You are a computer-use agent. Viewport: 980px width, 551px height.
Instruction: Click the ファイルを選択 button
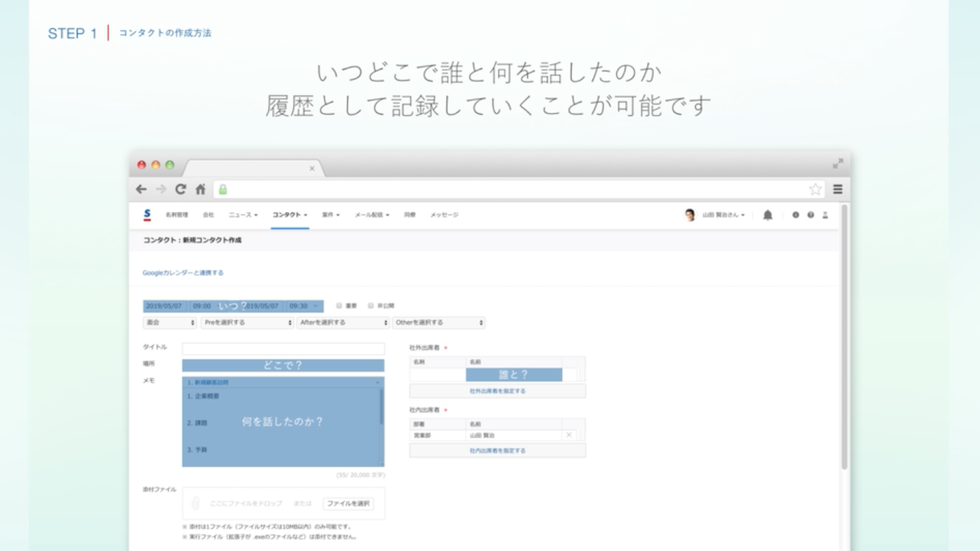pos(348,504)
